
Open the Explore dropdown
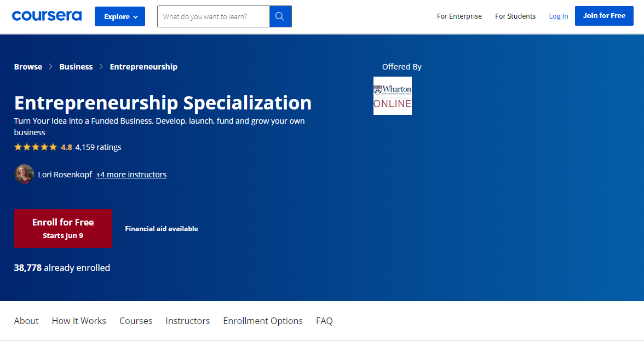pyautogui.click(x=119, y=16)
